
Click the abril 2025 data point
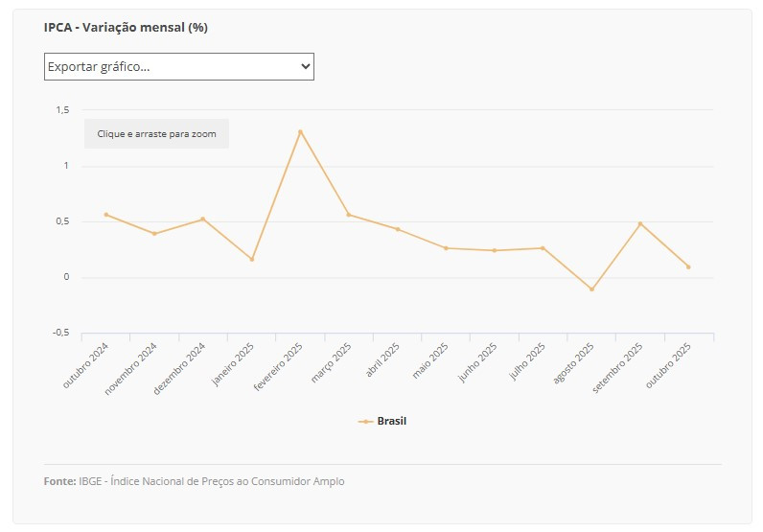coord(398,229)
